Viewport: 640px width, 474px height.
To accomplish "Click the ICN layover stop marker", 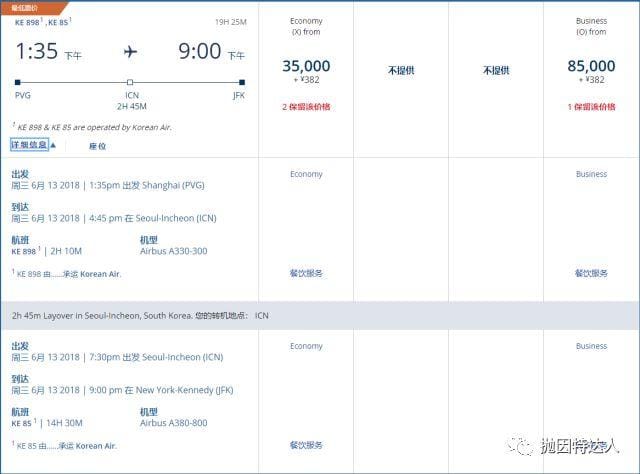I will point(130,82).
